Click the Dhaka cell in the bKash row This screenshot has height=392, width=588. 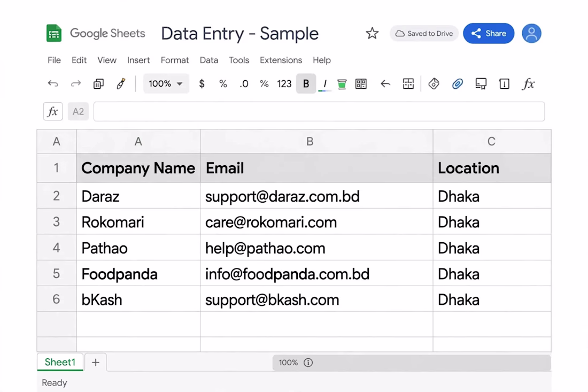coord(492,299)
